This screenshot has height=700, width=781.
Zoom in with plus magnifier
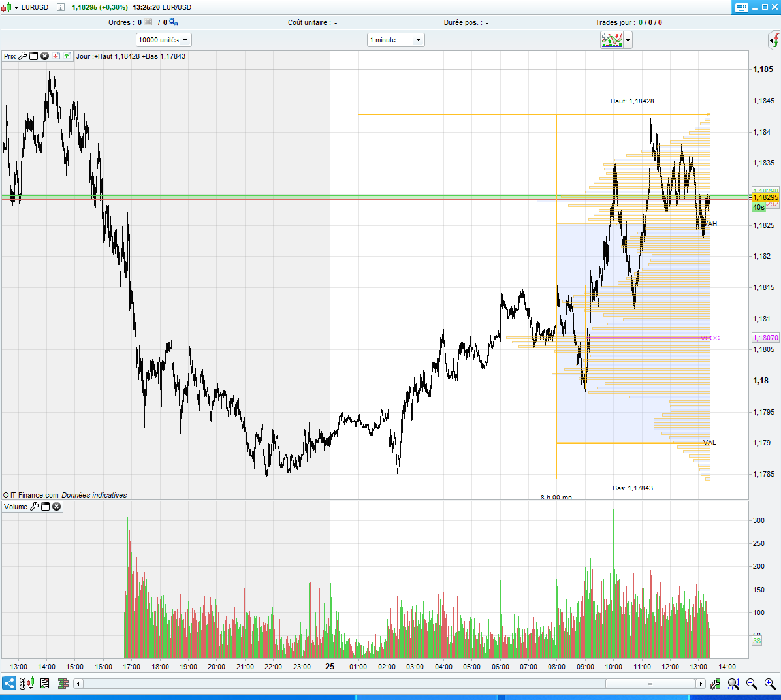(x=770, y=684)
